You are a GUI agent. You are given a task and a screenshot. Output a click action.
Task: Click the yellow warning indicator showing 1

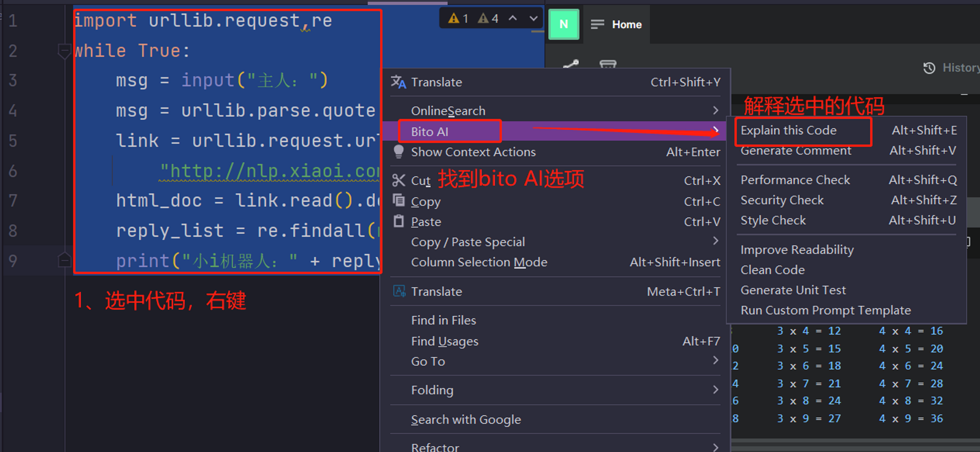(459, 19)
